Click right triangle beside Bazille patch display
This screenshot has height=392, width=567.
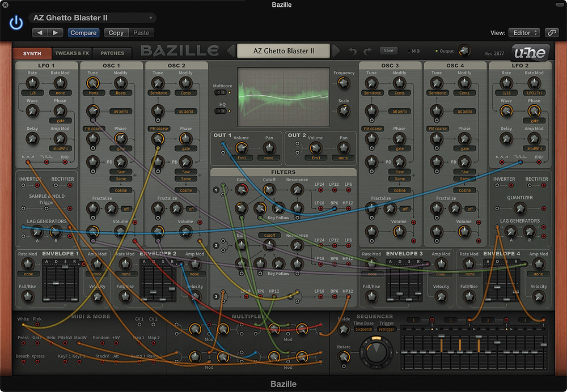click(336, 50)
